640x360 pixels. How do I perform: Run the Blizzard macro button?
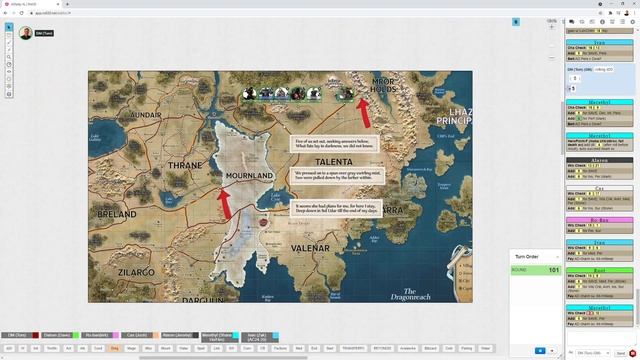coord(430,349)
